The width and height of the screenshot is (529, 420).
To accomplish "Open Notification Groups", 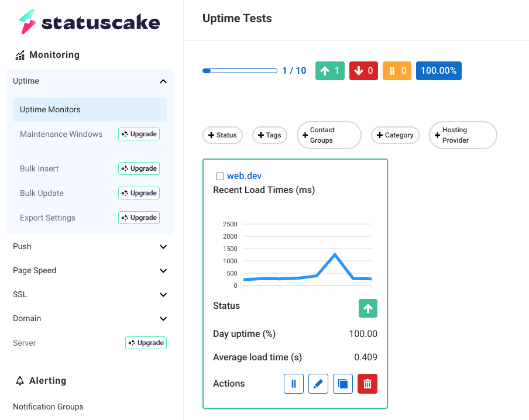I will point(48,407).
